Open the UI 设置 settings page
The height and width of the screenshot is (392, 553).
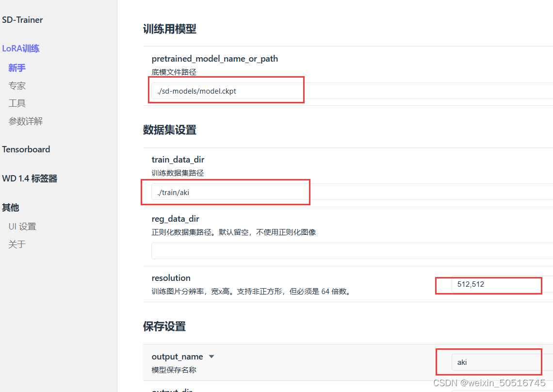[22, 226]
